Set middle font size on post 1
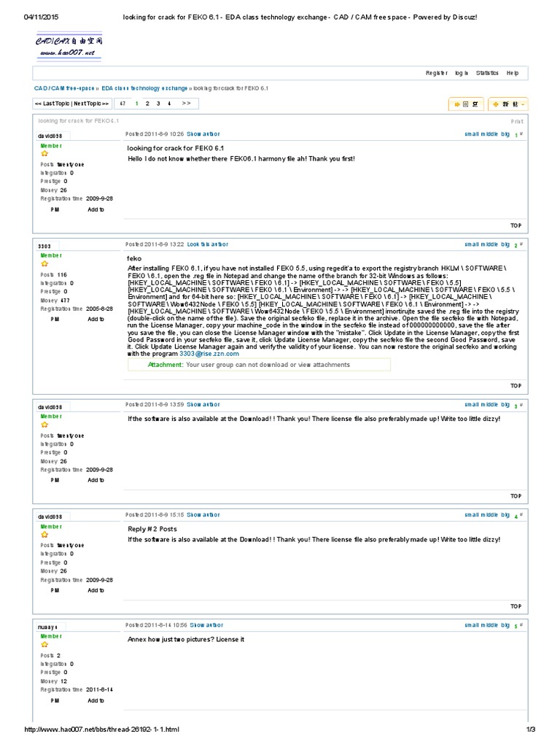 (x=489, y=134)
